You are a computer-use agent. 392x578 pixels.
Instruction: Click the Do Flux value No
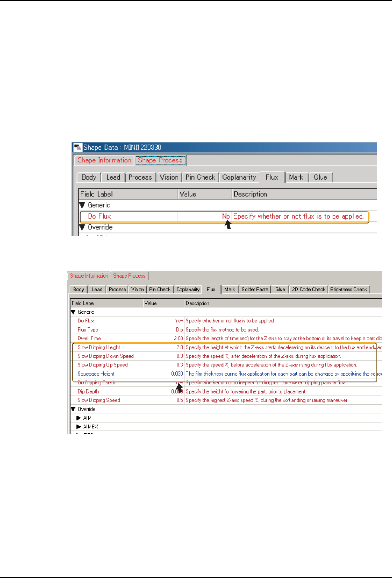tap(226, 216)
